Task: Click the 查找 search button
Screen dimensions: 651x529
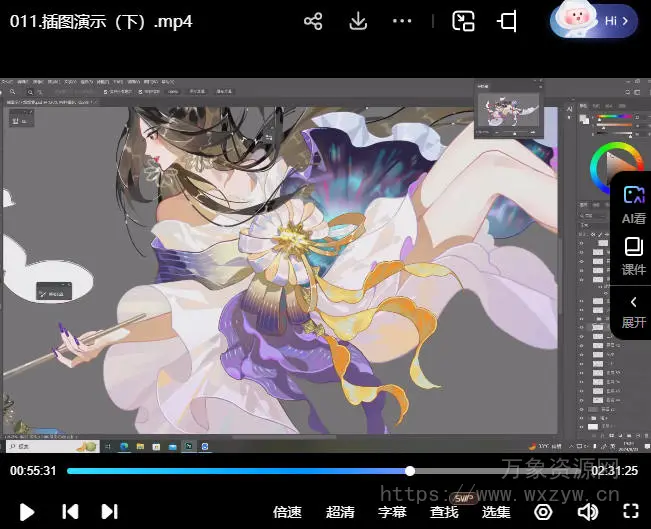Action: pos(444,512)
